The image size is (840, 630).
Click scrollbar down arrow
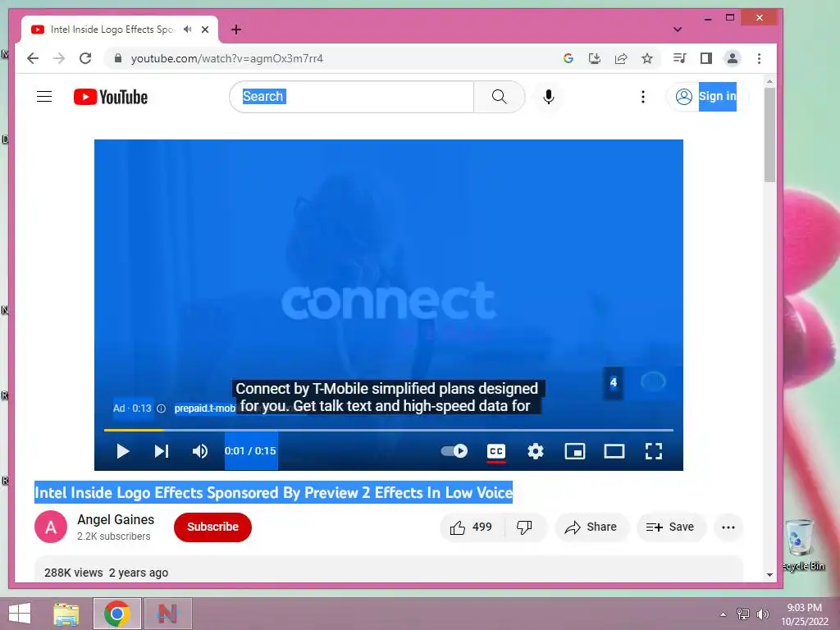click(x=769, y=575)
